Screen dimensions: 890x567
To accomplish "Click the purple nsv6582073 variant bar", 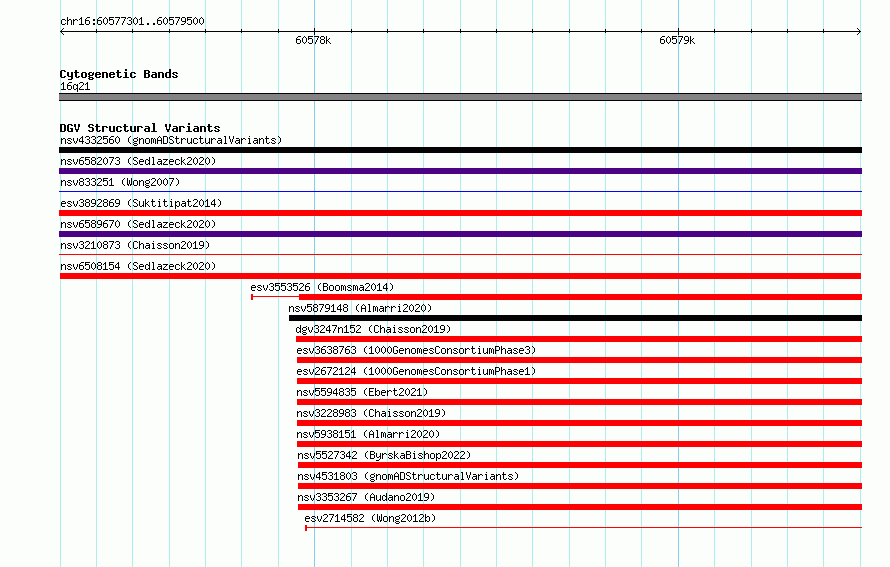I will 460,171.
